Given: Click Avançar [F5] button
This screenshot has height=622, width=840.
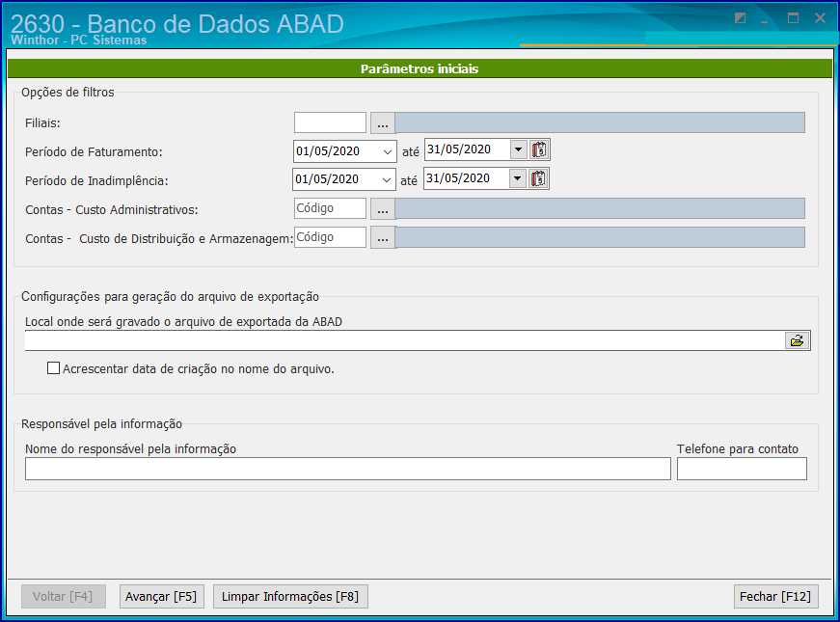Looking at the screenshot, I should tap(161, 596).
